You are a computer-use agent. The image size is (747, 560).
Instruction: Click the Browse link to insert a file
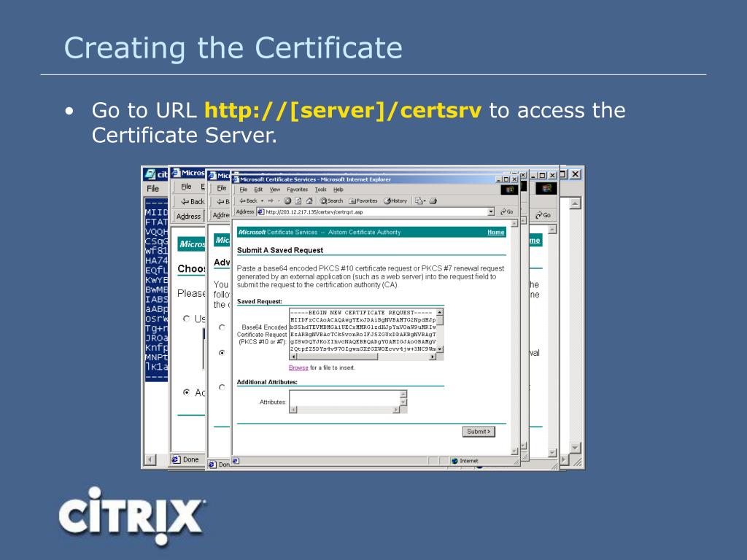tap(298, 367)
